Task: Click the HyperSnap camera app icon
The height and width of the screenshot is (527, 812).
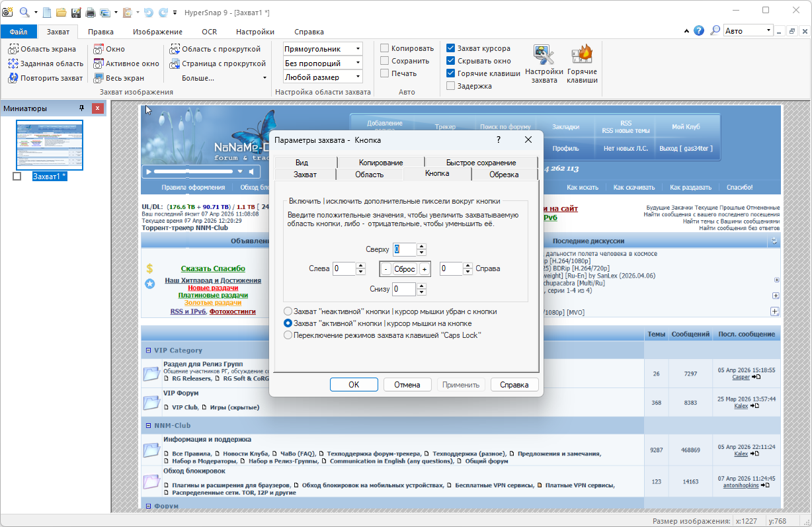Action: point(7,12)
